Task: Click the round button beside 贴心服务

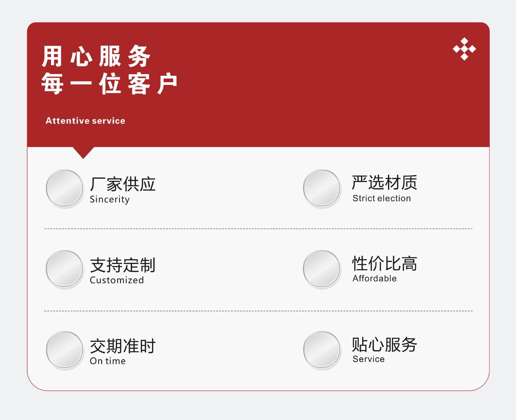Action: [322, 350]
